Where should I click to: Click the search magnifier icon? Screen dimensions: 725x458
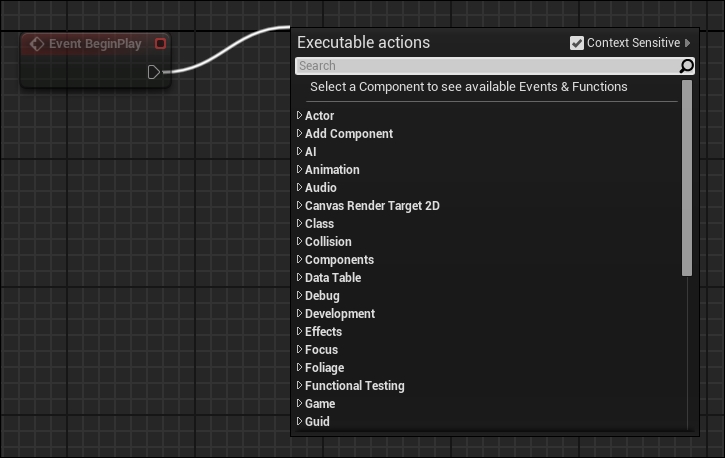[x=686, y=66]
